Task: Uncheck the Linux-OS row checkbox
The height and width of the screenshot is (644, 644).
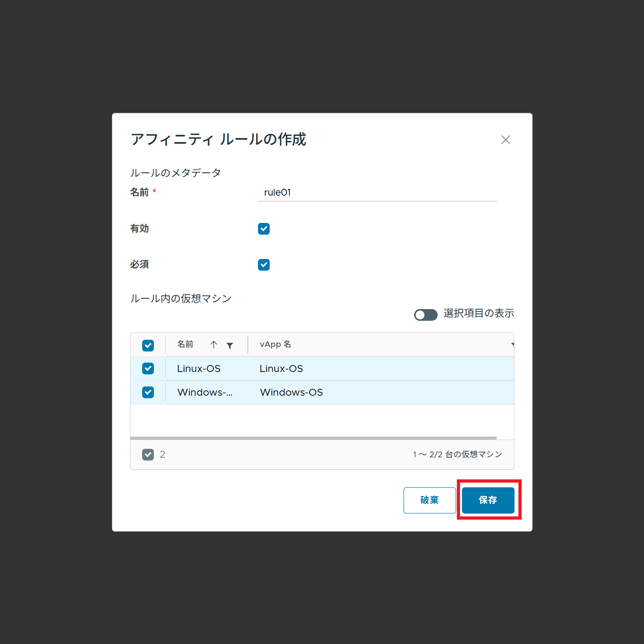Action: tap(148, 369)
